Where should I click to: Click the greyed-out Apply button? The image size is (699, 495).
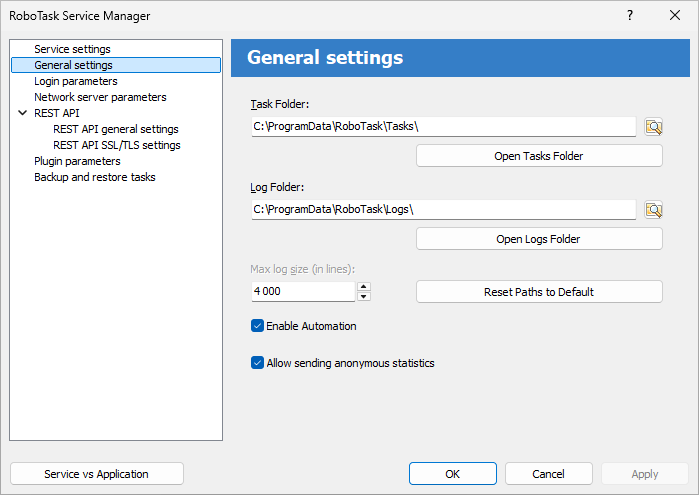645,474
